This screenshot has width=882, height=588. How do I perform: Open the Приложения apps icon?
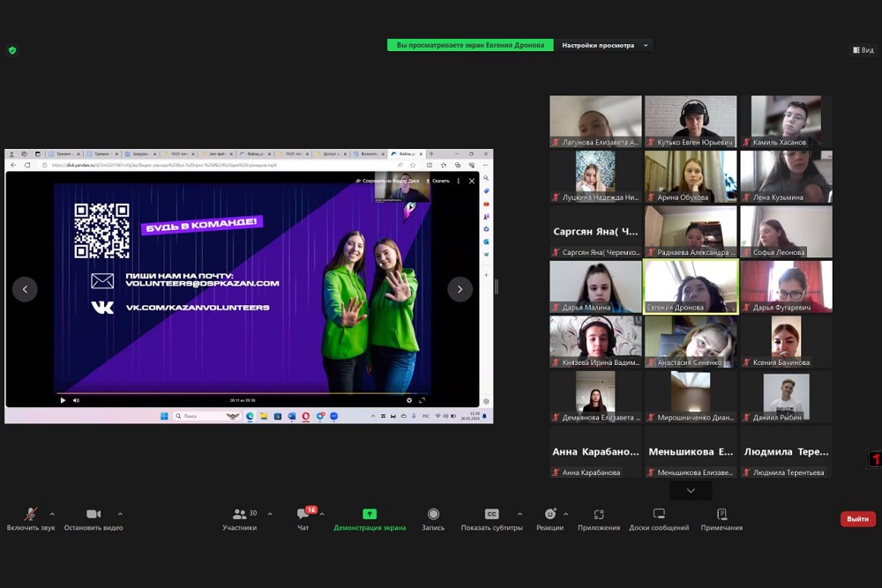599,514
